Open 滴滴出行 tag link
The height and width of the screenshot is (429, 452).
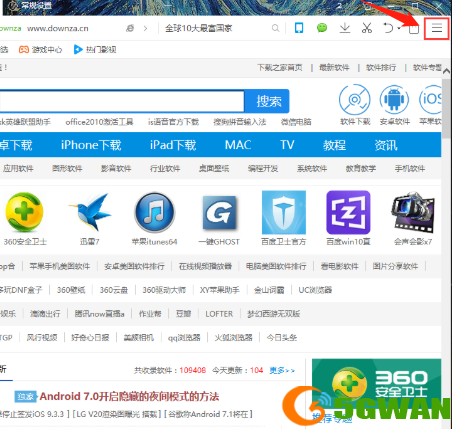45,314
